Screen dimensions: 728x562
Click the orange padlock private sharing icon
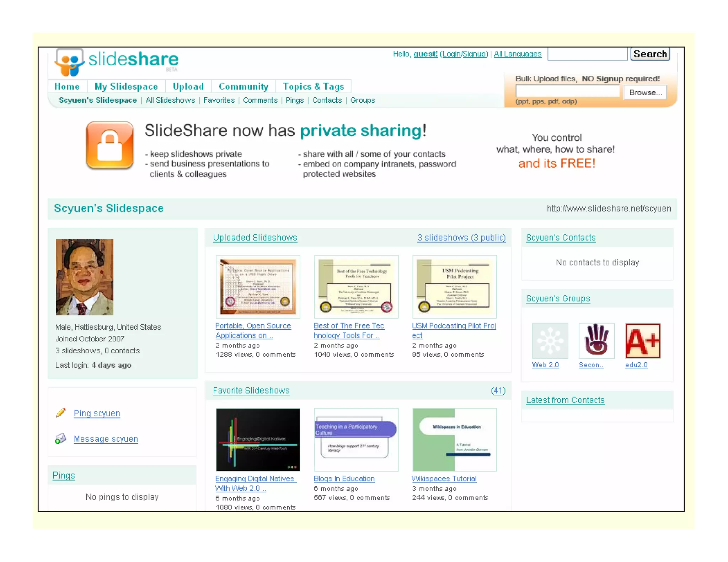110,145
